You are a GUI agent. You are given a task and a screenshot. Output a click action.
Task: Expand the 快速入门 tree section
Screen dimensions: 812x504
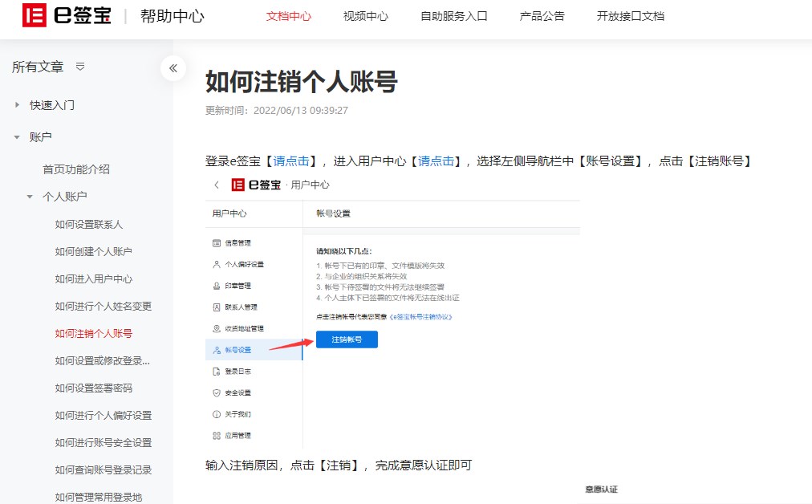pos(17,104)
